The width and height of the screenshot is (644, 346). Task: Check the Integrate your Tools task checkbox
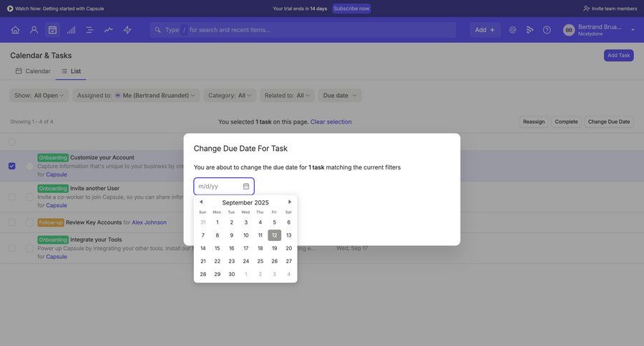12,248
